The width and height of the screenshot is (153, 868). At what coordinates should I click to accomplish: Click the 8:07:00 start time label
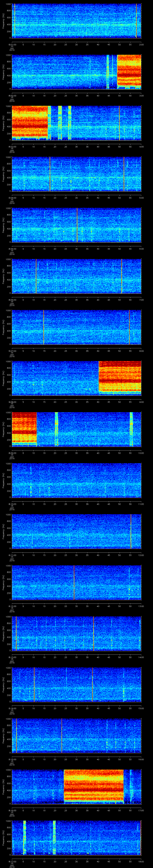point(12,351)
